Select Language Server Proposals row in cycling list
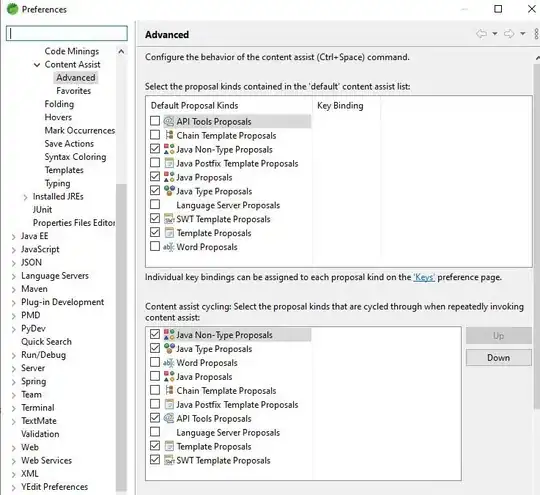The image size is (540, 495). pos(228,432)
